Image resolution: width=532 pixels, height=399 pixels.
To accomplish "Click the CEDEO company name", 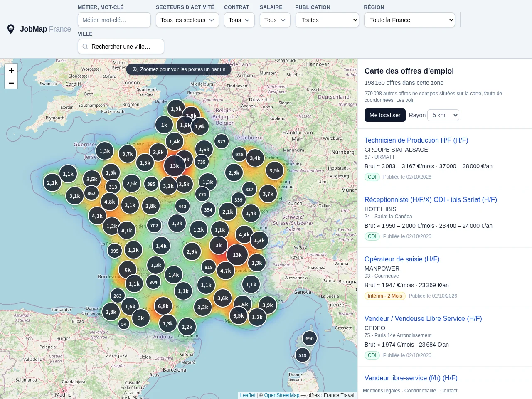I will pyautogui.click(x=375, y=328).
